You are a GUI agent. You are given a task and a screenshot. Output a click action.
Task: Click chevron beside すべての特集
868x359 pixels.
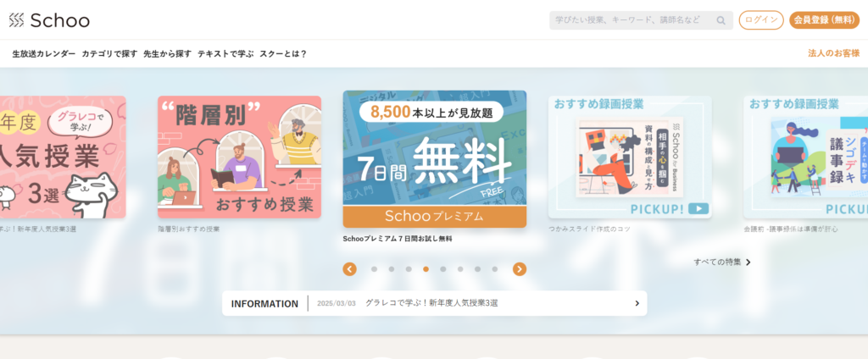(748, 262)
